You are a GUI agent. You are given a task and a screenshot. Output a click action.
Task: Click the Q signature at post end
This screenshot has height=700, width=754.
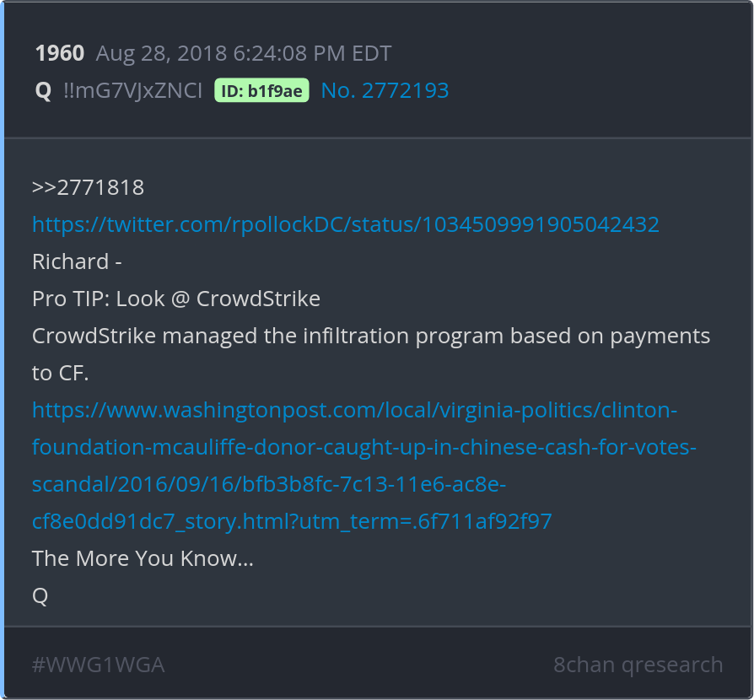point(40,595)
